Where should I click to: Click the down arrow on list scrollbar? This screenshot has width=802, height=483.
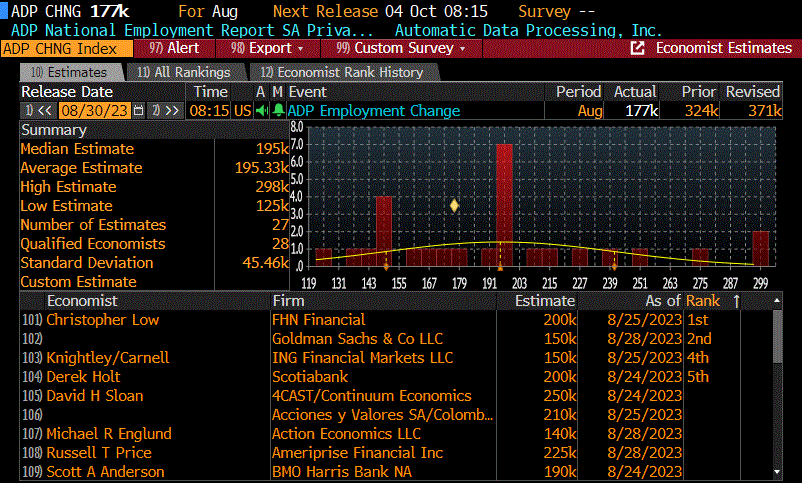click(x=777, y=472)
